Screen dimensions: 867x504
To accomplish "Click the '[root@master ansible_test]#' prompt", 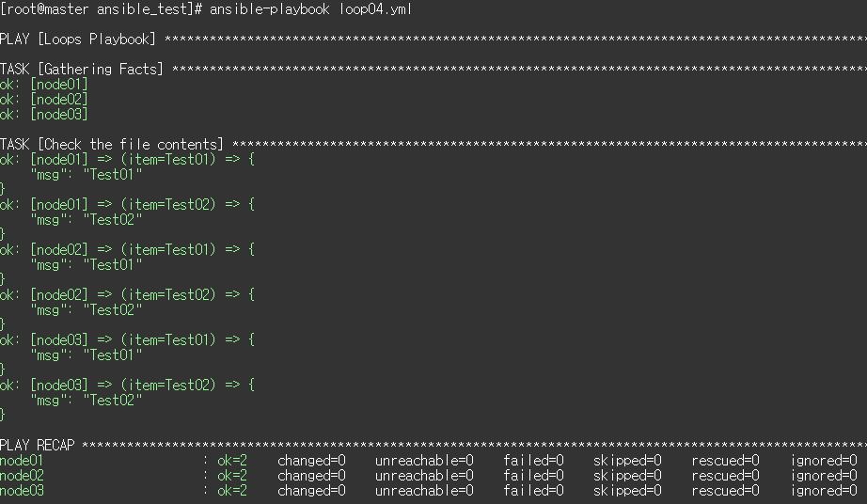I will click(102, 9).
